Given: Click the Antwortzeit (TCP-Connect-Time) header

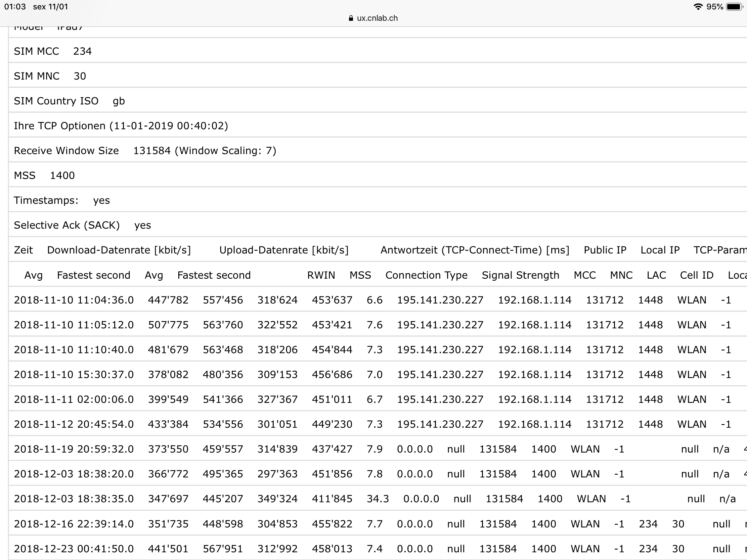Looking at the screenshot, I should [x=475, y=250].
